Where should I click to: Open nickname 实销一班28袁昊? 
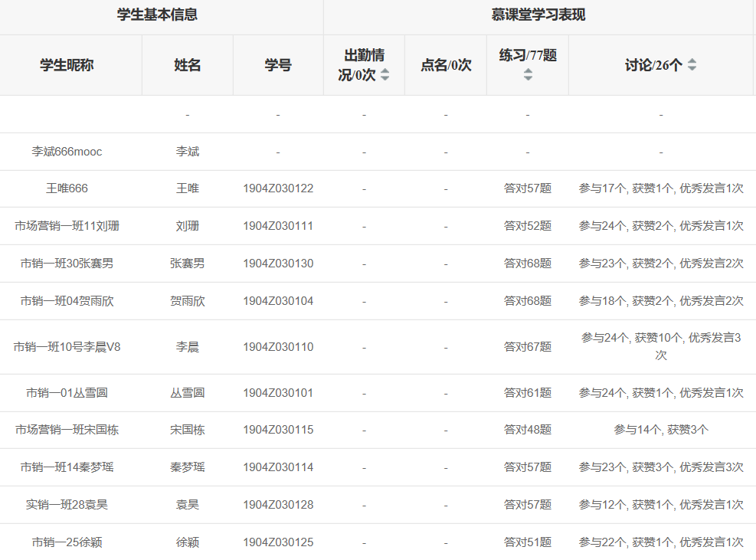click(x=67, y=505)
